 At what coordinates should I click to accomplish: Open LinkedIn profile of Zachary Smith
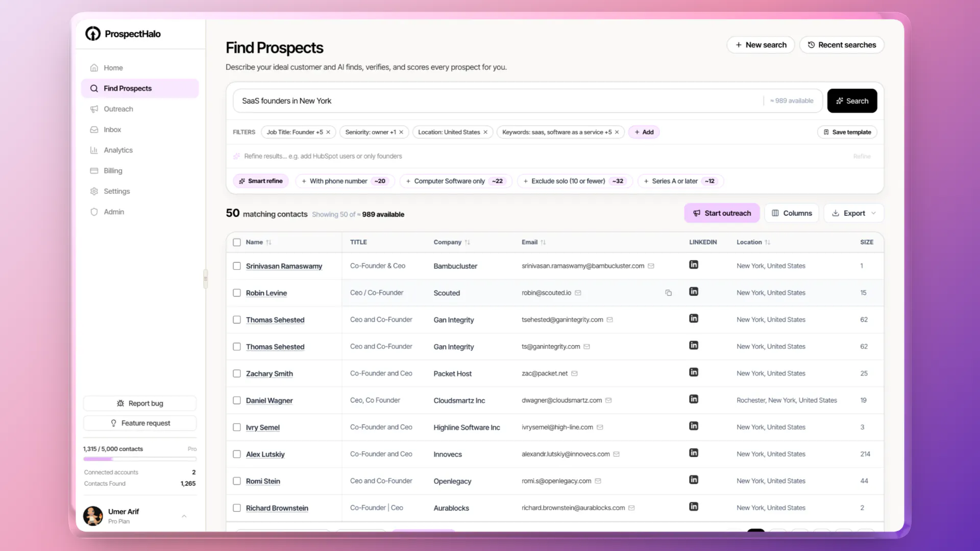point(694,372)
